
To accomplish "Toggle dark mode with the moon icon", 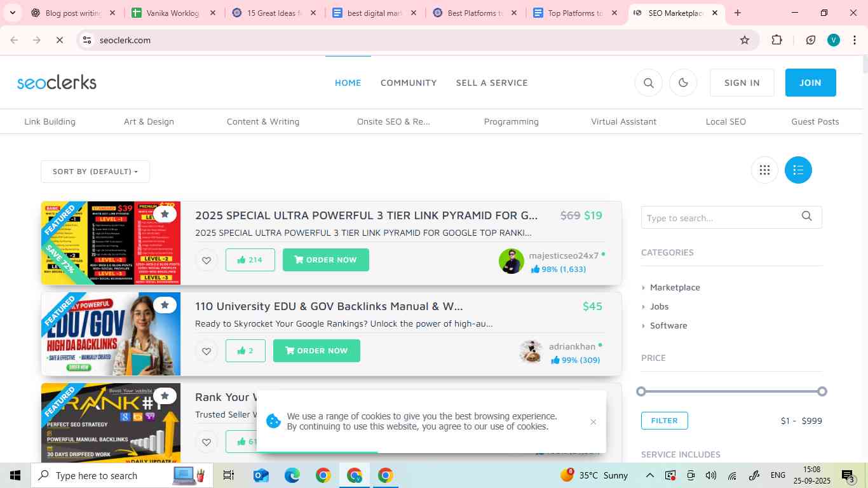I will point(682,83).
